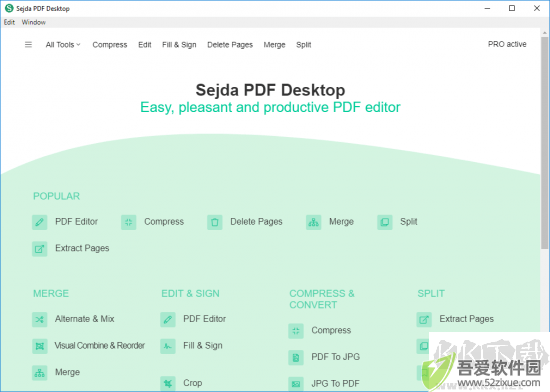
Task: Click the Sejda logo in title bar
Action: point(9,8)
